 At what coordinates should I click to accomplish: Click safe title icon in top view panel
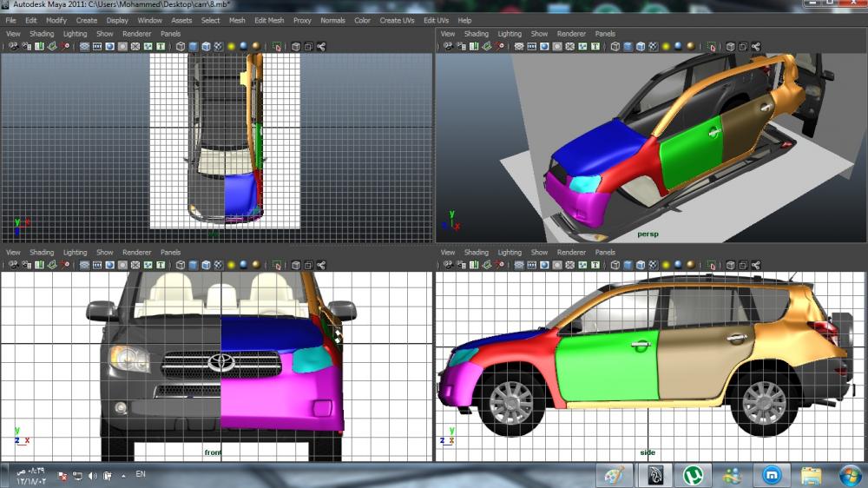click(x=160, y=47)
